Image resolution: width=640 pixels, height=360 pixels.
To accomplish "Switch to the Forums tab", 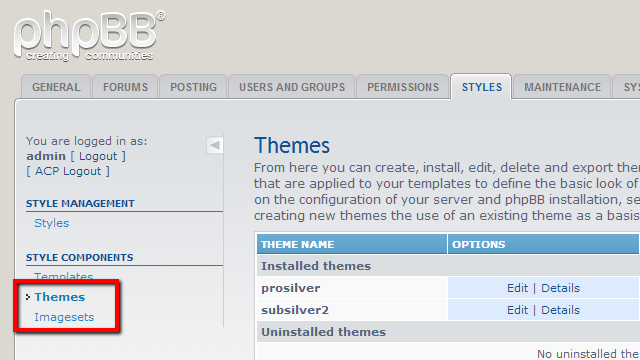I will coord(125,87).
